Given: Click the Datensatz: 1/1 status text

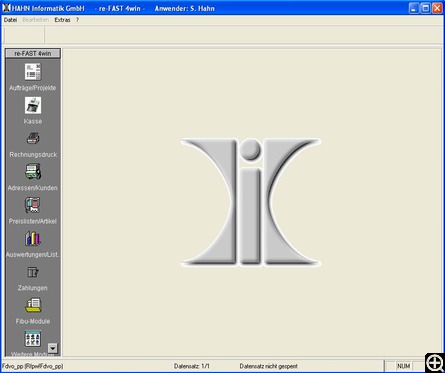Looking at the screenshot, I should (x=192, y=366).
